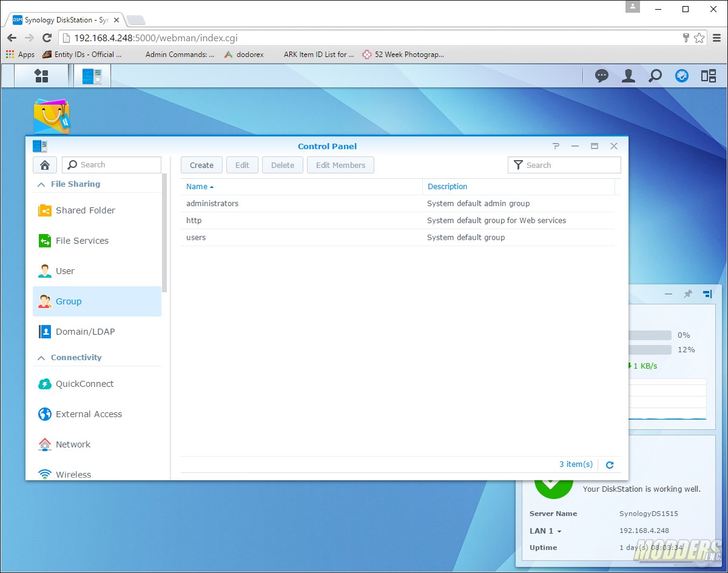Click the Delete button
The height and width of the screenshot is (573, 728).
(283, 165)
